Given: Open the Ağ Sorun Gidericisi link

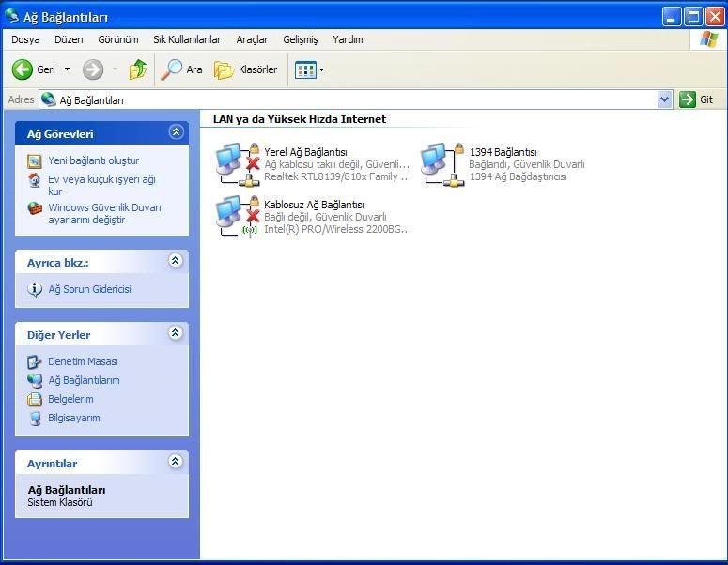Looking at the screenshot, I should pyautogui.click(x=89, y=289).
